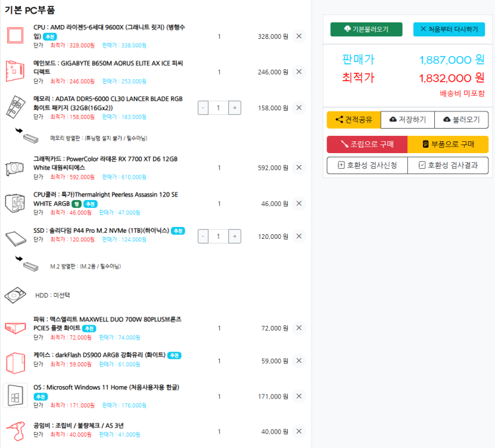Open the 호환성 검사결과 results

(x=448, y=165)
